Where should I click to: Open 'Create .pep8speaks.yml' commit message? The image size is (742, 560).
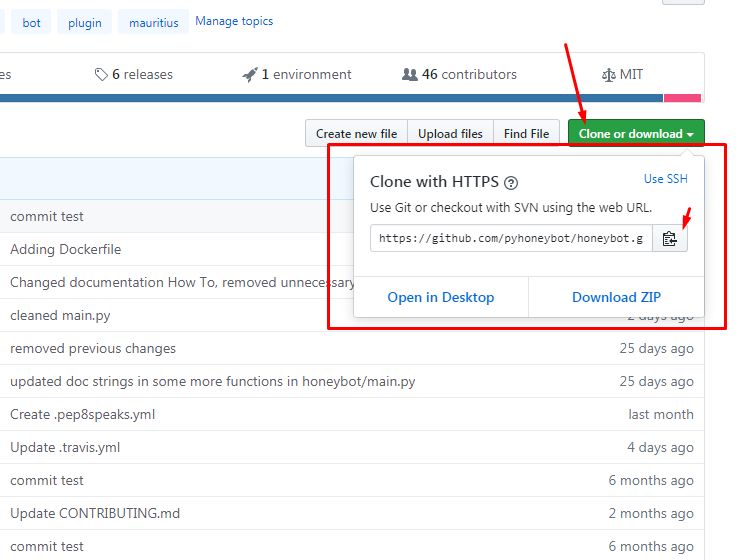coord(82,414)
